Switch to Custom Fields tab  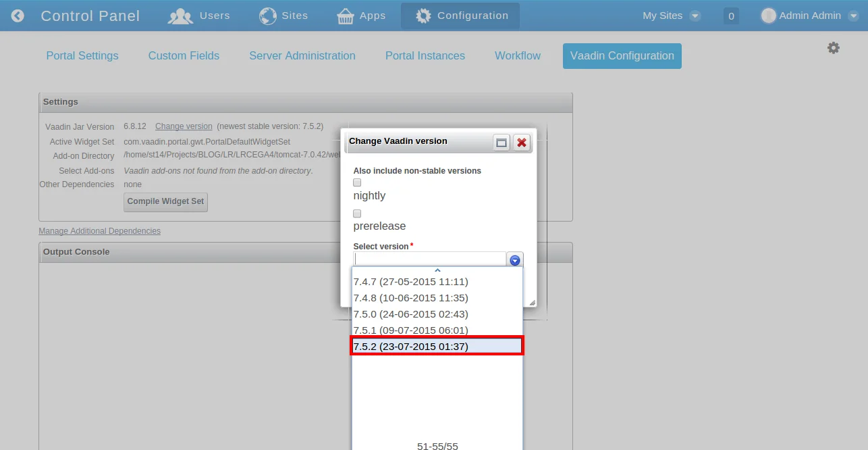coord(184,56)
